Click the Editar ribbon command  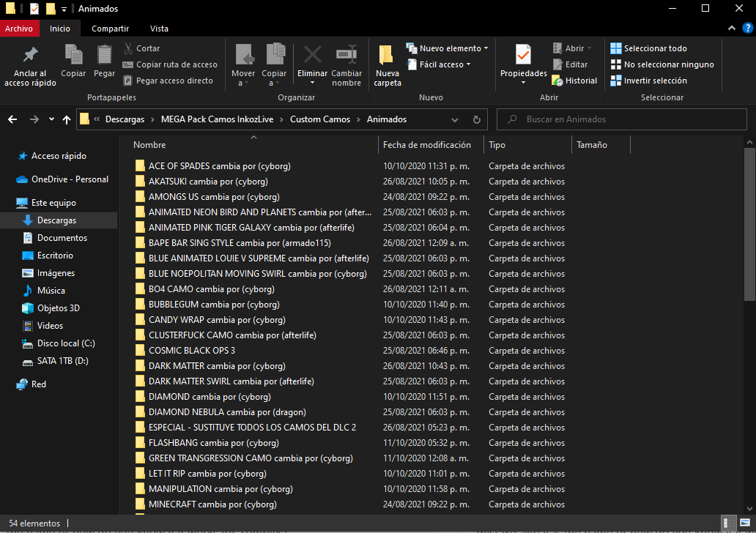570,64
